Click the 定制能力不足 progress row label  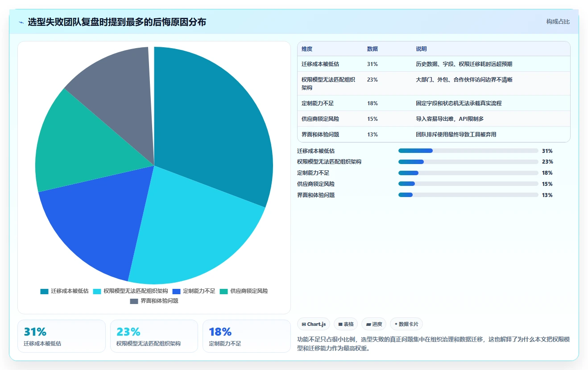tap(313, 173)
